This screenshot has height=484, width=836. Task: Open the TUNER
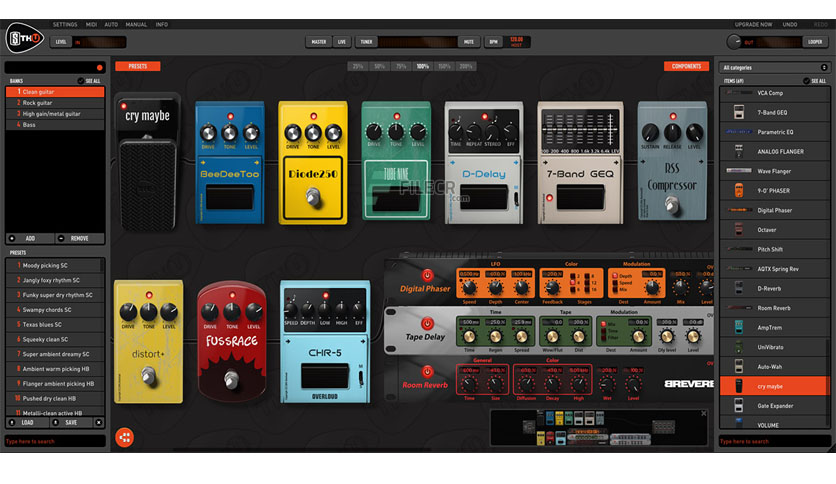(366, 42)
